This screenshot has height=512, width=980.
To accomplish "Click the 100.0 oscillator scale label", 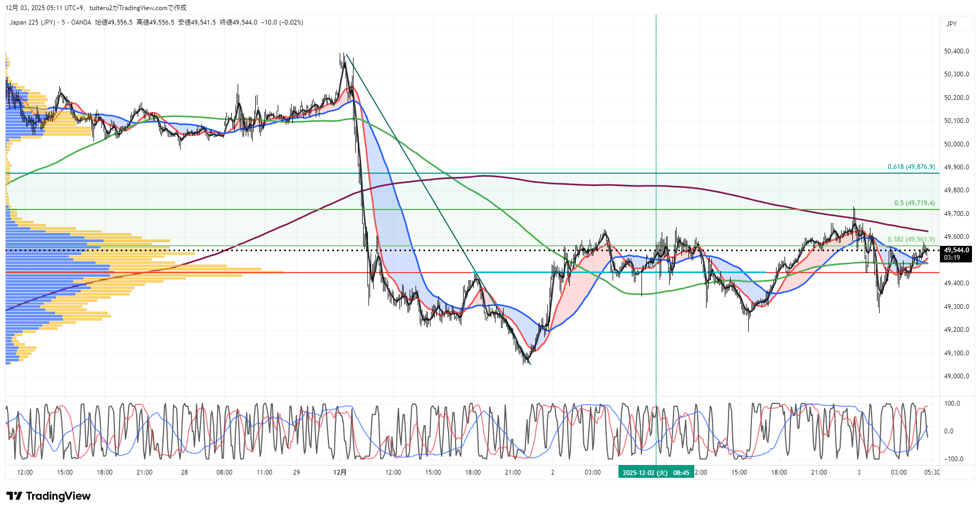I will point(952,404).
